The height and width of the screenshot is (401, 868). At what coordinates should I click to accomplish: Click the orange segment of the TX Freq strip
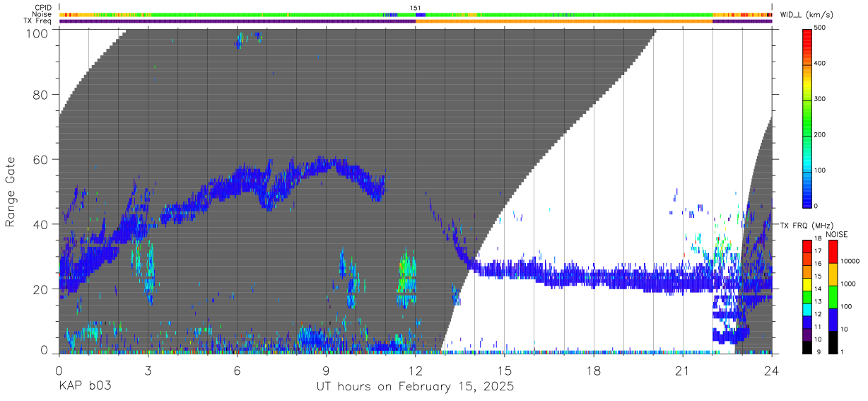(x=564, y=21)
